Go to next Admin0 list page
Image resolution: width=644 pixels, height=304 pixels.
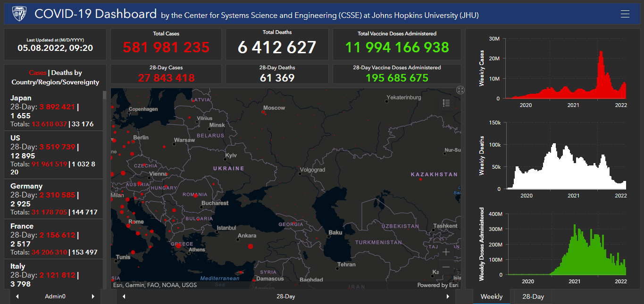[93, 296]
